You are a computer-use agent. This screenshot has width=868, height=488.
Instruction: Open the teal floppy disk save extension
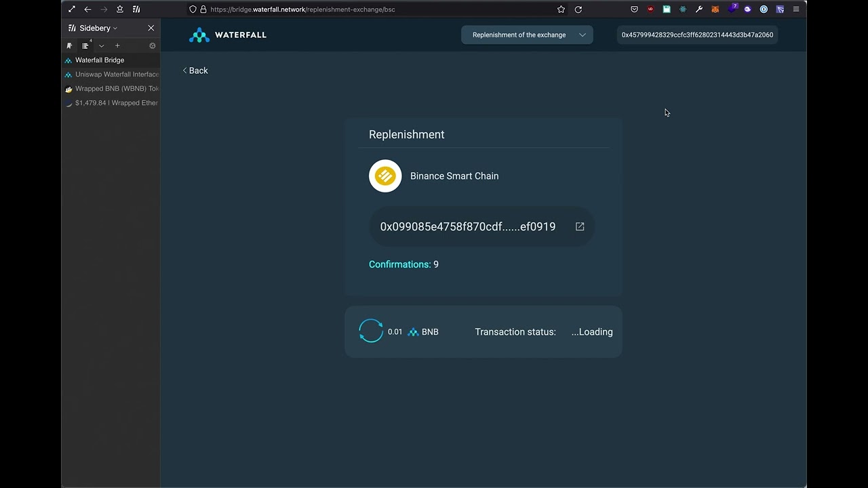pyautogui.click(x=667, y=9)
